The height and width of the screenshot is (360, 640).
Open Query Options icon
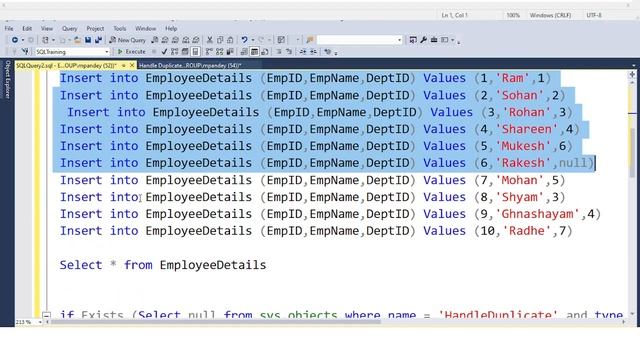point(185,52)
